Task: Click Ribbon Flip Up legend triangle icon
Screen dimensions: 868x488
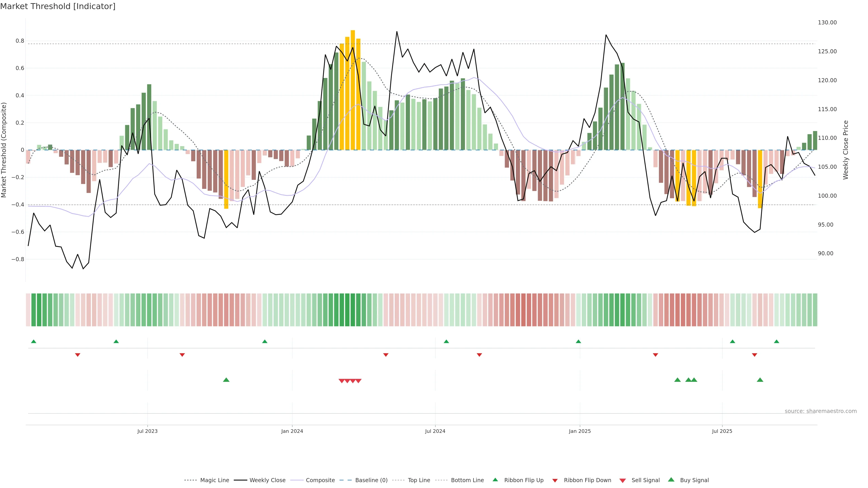Action: click(495, 480)
